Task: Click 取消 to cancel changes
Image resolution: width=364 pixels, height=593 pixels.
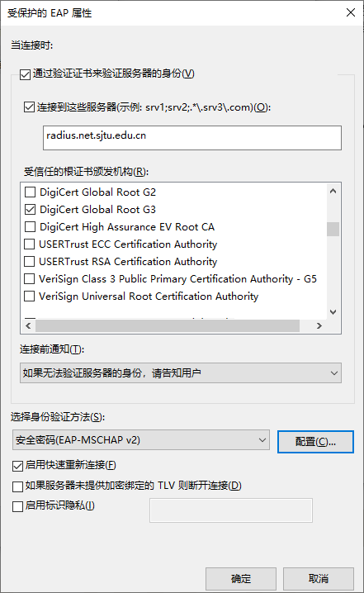Action: pos(319,579)
